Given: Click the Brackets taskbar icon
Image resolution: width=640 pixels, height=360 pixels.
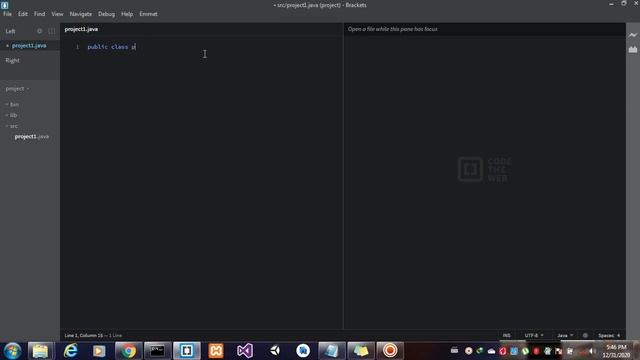Looking at the screenshot, I should coord(187,351).
